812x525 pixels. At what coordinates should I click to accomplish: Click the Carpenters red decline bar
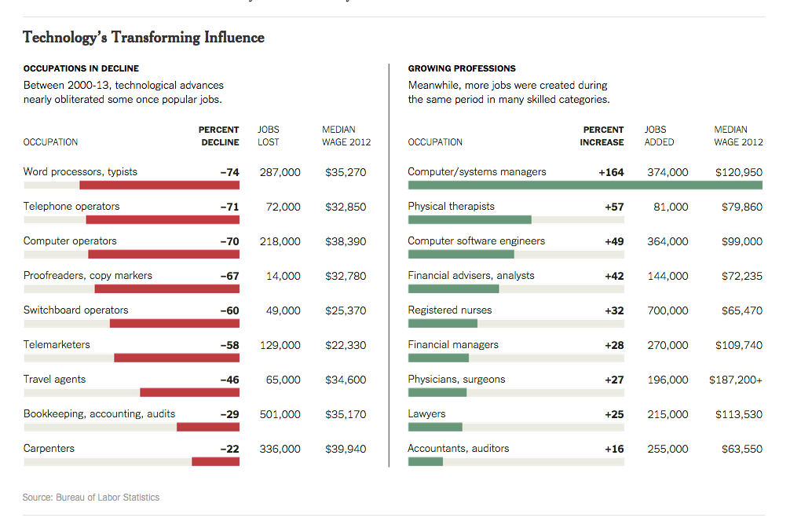point(215,462)
